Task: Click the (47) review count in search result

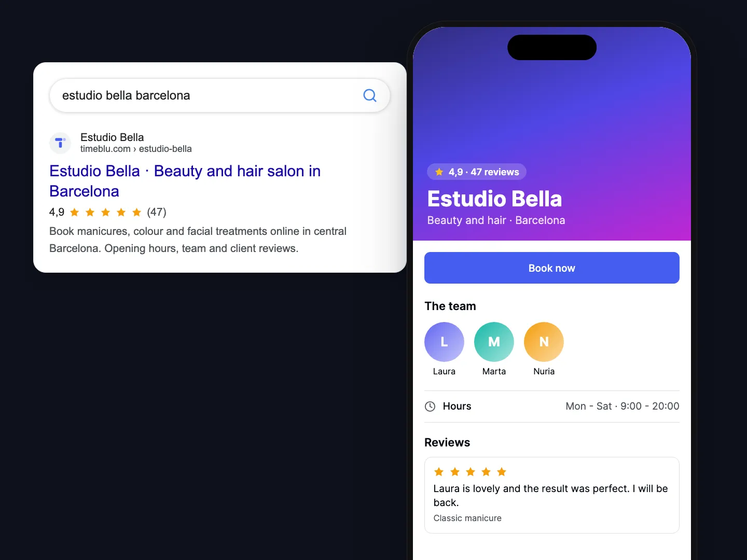Action: pos(157,212)
